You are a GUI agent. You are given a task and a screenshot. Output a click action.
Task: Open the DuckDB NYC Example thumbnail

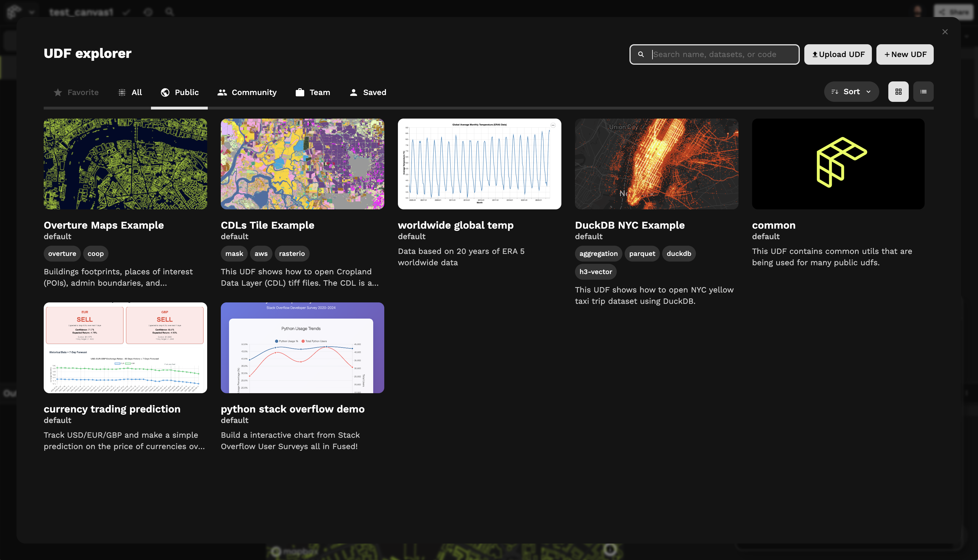[x=656, y=164]
